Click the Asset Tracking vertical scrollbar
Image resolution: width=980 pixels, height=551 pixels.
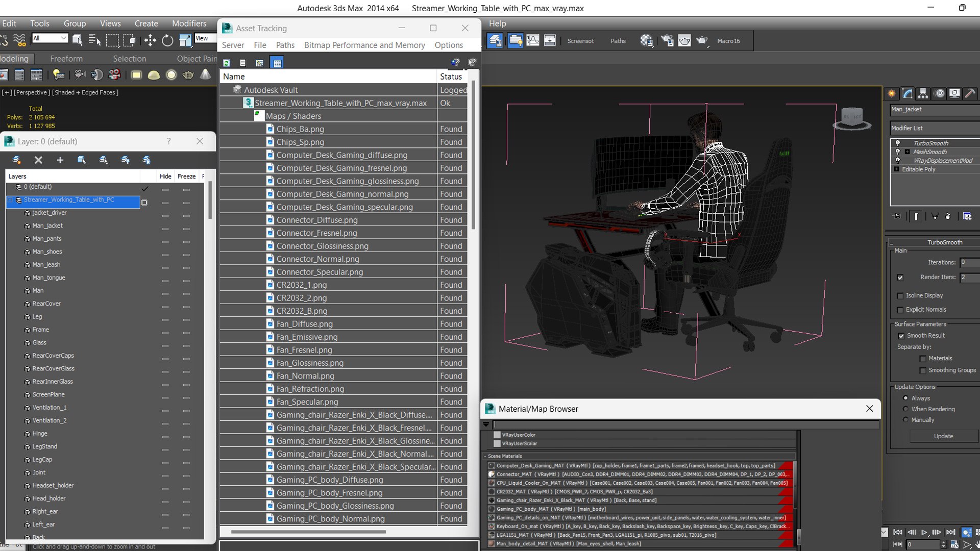473,154
